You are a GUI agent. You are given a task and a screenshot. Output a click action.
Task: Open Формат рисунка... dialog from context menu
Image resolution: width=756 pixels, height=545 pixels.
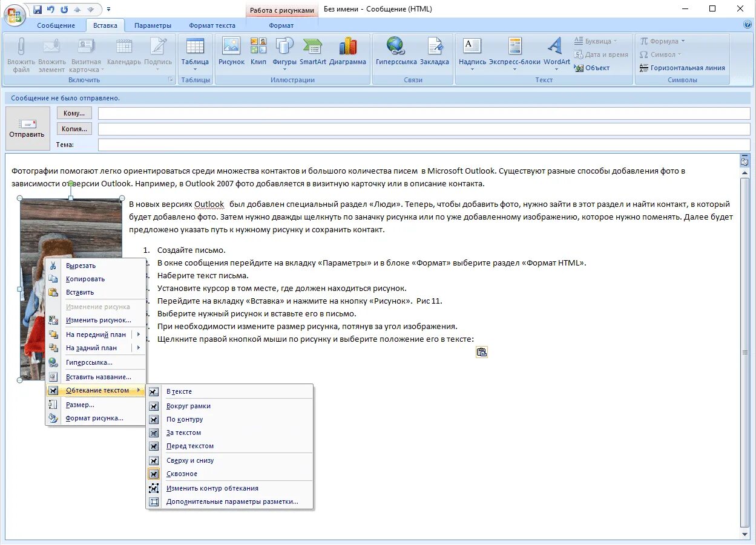point(96,418)
